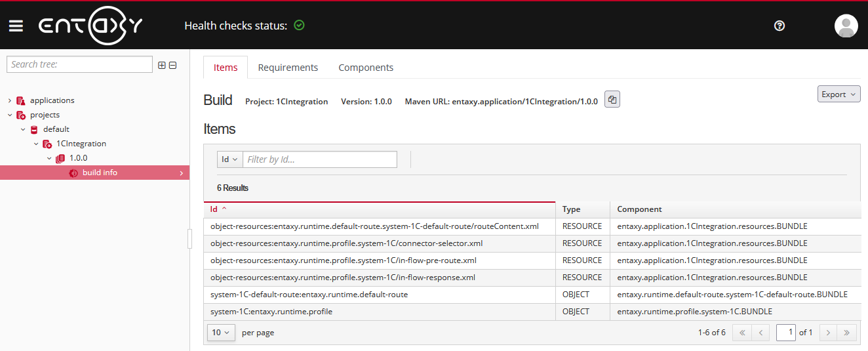Collapse the 1CIntegration tree node
The height and width of the screenshot is (351, 868).
click(x=36, y=144)
